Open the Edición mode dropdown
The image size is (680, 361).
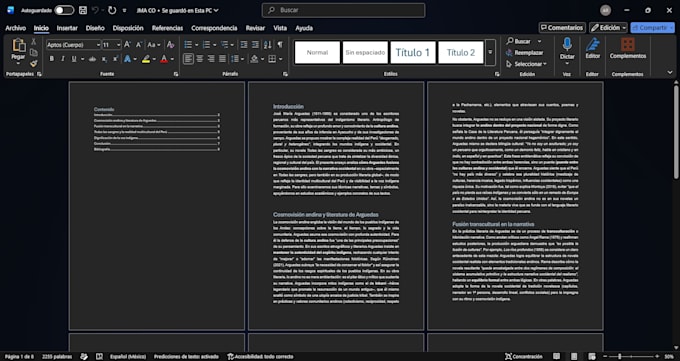(x=608, y=27)
